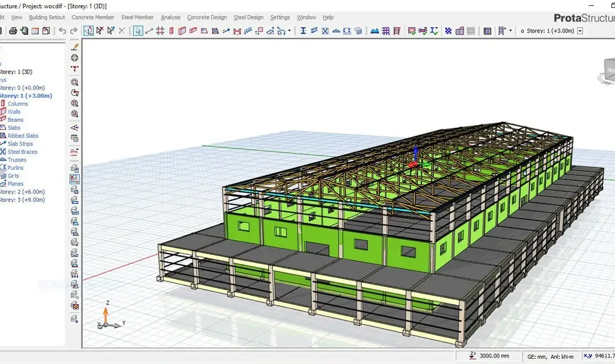Screen dimensions: 615x364
Task: Open the Storey: 1 (+3.00m) dropdown arrow
Action: [580, 31]
